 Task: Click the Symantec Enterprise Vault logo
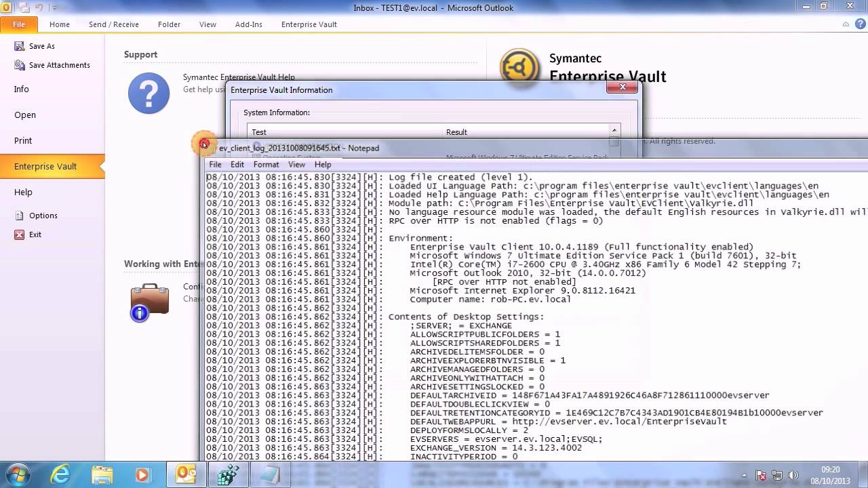pyautogui.click(x=519, y=68)
